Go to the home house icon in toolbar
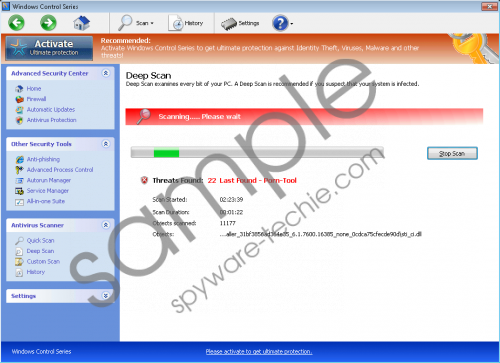This screenshot has width=500, height=363. click(82, 23)
